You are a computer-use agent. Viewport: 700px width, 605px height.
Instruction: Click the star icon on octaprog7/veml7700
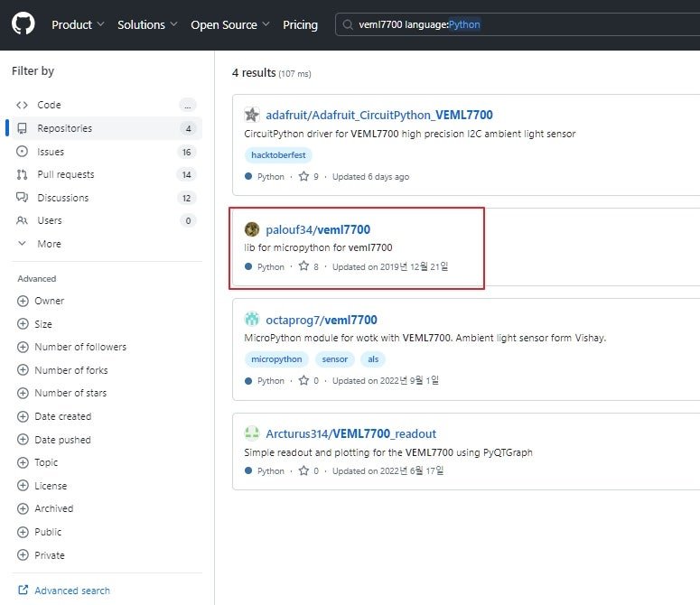(303, 380)
